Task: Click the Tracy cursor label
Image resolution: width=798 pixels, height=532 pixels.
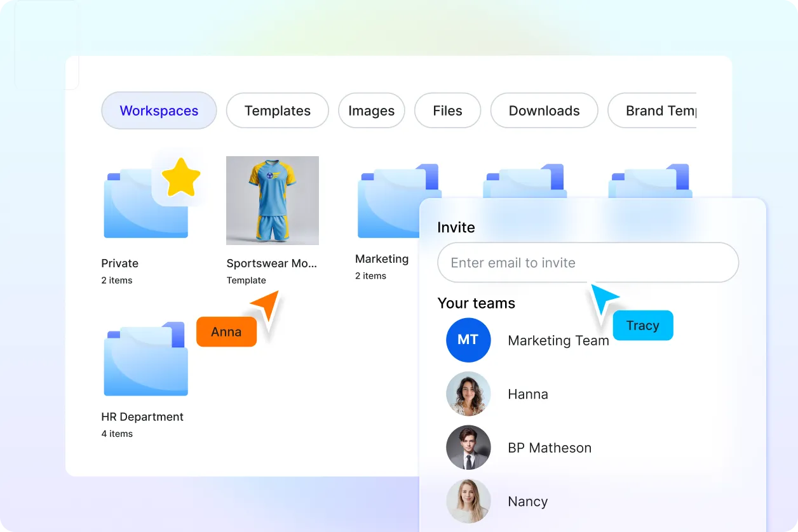Action: coord(643,325)
